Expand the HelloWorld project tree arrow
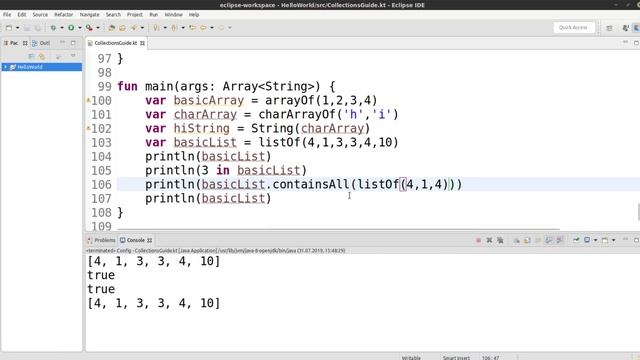640x360 pixels. [5, 67]
